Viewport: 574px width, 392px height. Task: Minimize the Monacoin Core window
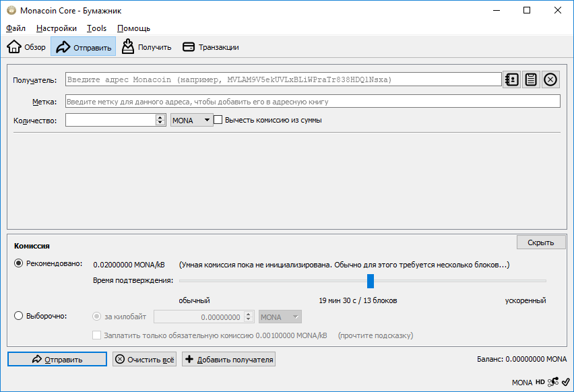click(497, 10)
